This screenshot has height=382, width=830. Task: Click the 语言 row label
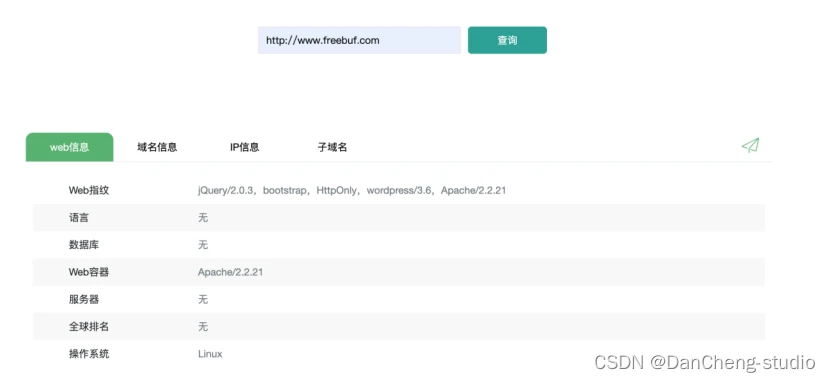pyautogui.click(x=79, y=217)
